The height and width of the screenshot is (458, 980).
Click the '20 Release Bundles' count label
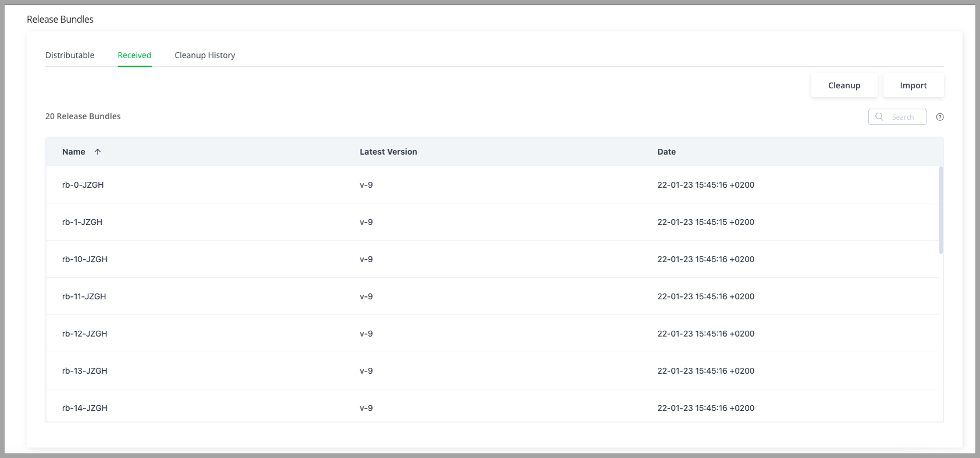pos(83,116)
